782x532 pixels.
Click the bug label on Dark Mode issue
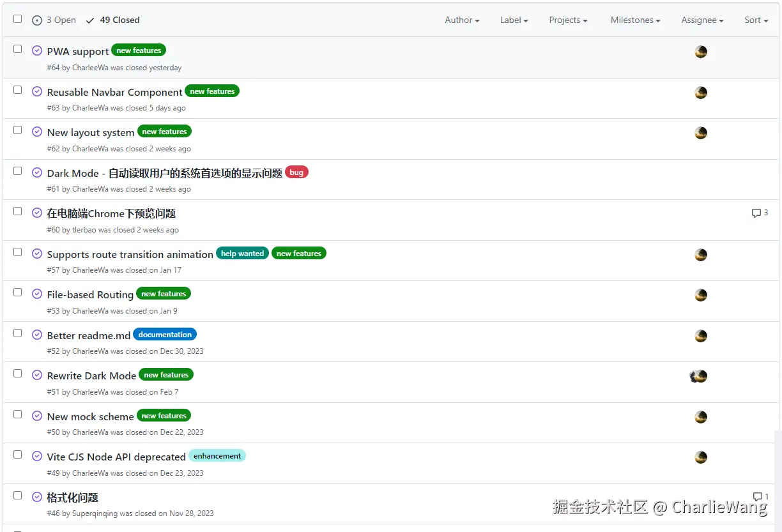[x=296, y=172]
